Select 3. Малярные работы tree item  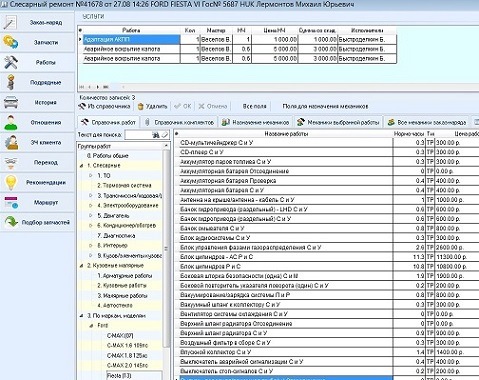click(x=122, y=296)
